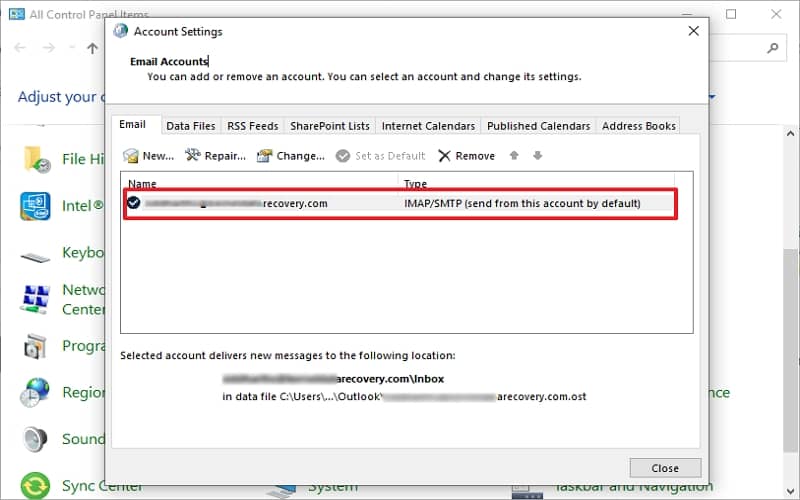The height and width of the screenshot is (500, 800).
Task: Open Sound icon in Control Panel
Action: point(35,439)
